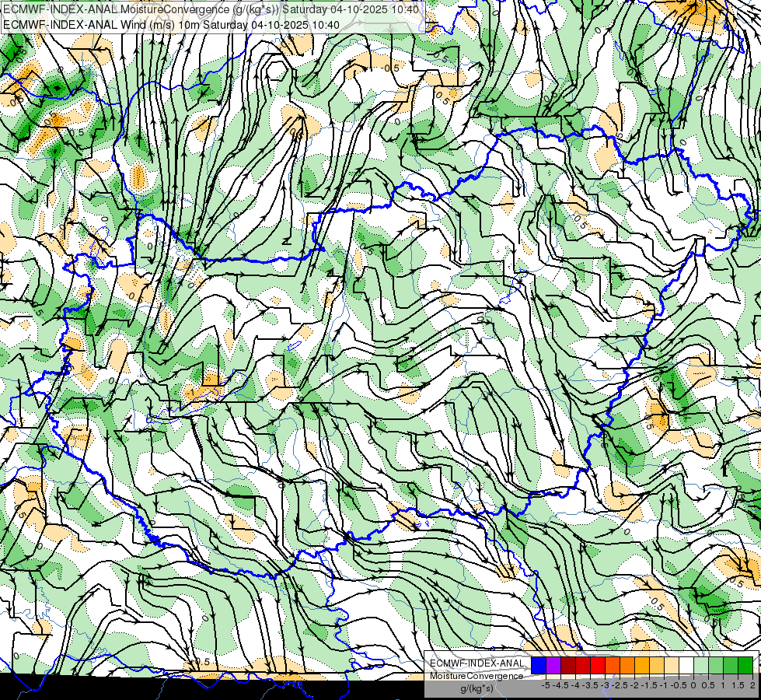Click the -5 tick label on the legend scale

546,685
